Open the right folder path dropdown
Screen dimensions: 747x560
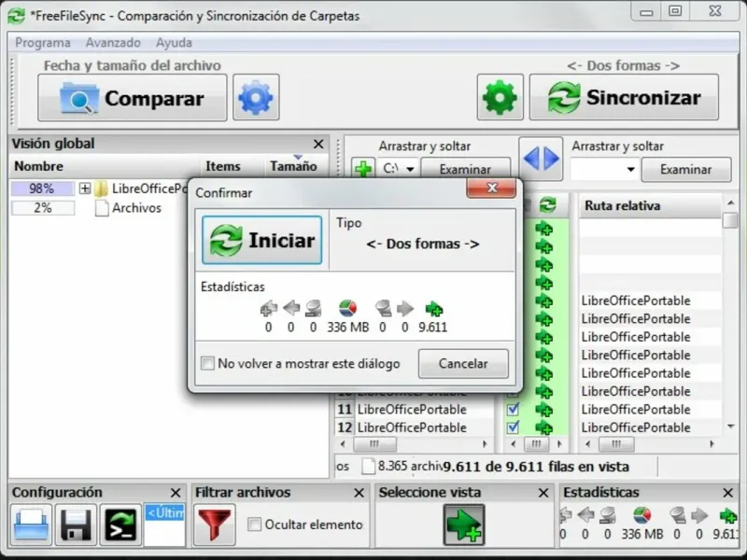[x=631, y=170]
